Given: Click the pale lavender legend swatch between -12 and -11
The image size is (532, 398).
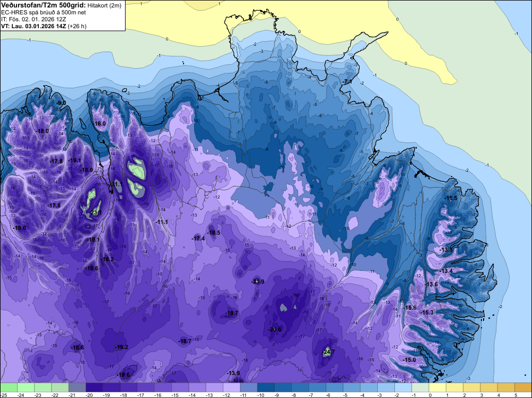Looking at the screenshot, I should [232, 387].
